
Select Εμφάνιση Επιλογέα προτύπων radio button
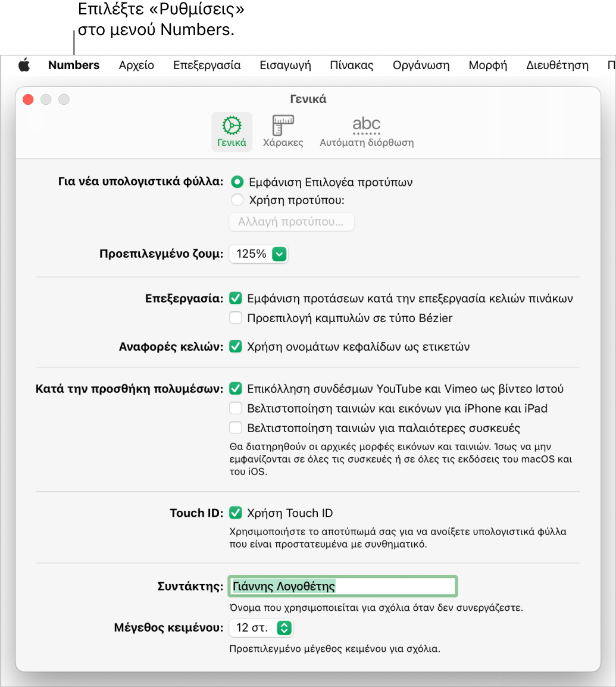click(x=237, y=182)
